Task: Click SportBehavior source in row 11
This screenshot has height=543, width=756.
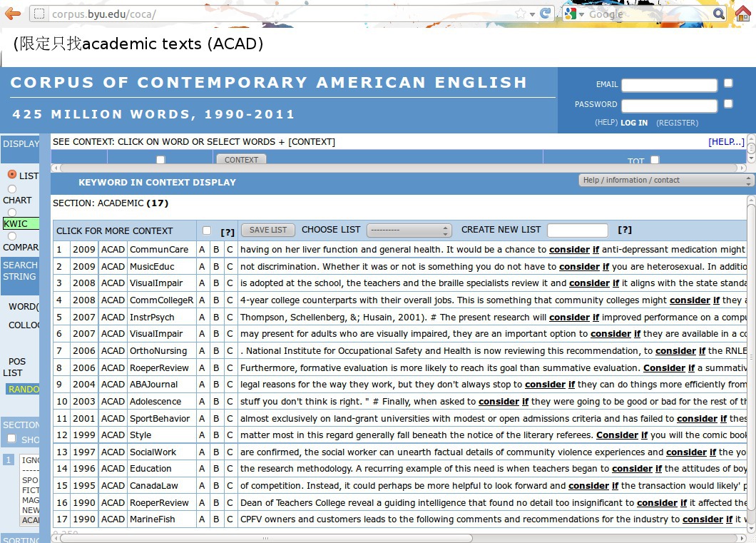Action: pyautogui.click(x=160, y=419)
